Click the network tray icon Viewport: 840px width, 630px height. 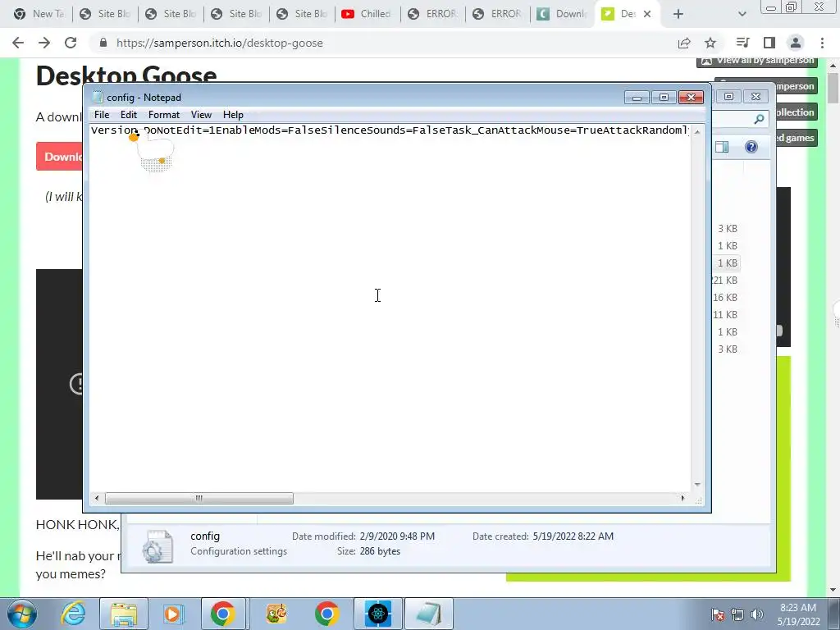coord(737,614)
